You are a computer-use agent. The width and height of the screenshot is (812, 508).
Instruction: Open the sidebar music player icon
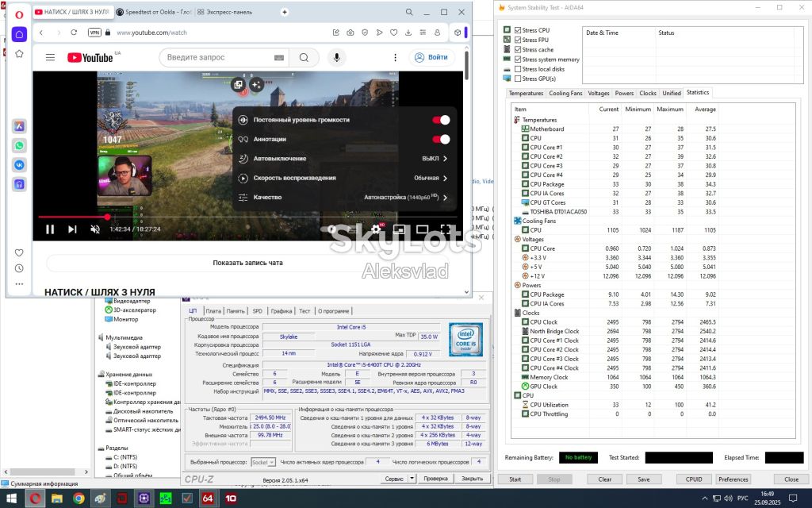(19, 184)
